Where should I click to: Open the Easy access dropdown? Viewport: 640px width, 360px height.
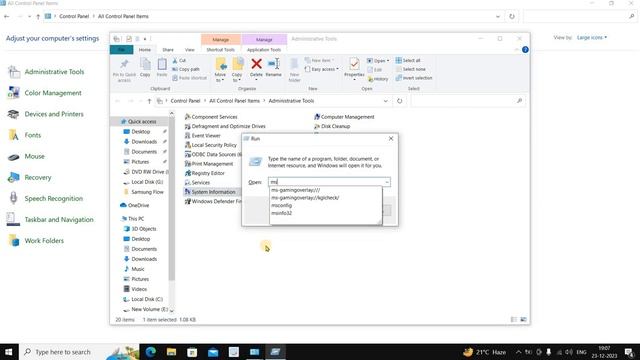[x=322, y=69]
